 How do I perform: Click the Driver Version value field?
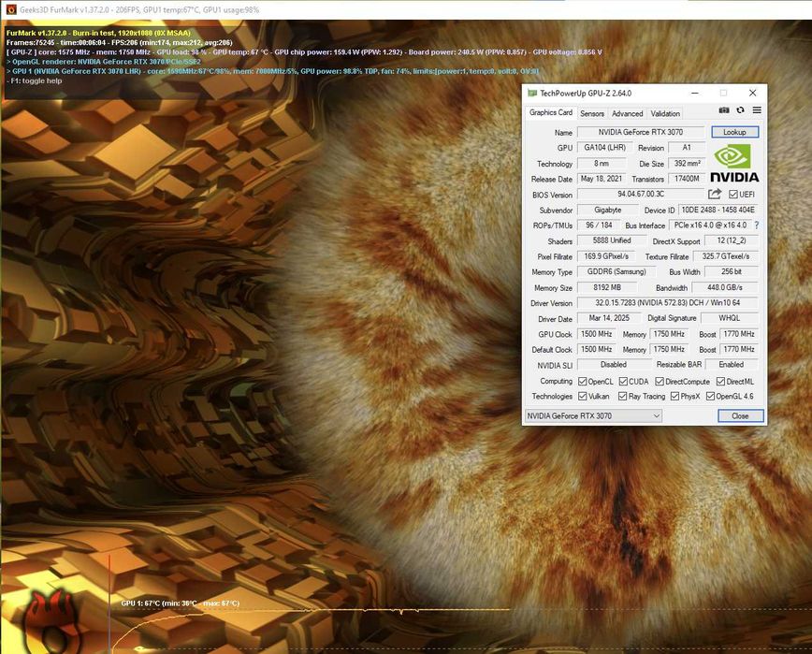[668, 302]
